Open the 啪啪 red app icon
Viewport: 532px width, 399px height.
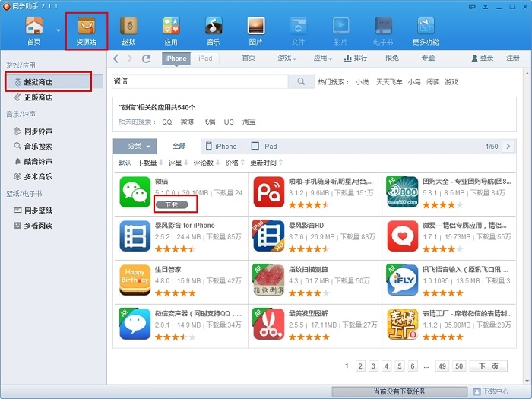pos(269,192)
